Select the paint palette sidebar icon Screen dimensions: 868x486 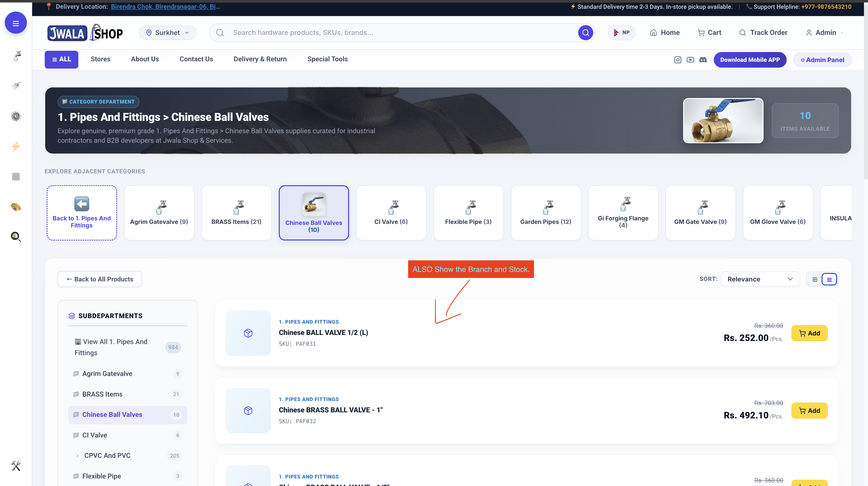16,207
